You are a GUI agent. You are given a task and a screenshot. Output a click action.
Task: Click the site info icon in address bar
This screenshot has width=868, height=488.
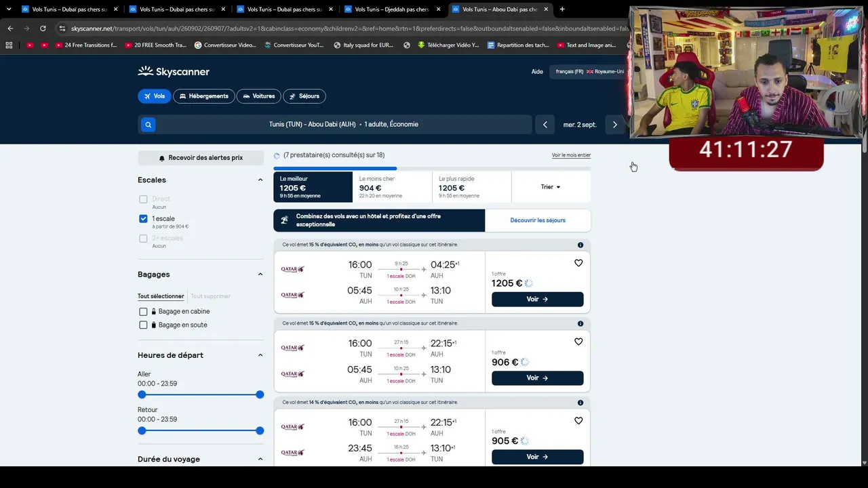click(x=62, y=28)
